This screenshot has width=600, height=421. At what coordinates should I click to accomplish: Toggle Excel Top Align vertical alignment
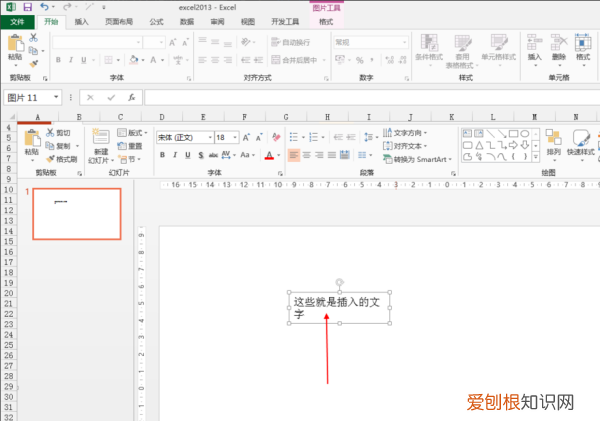point(202,41)
